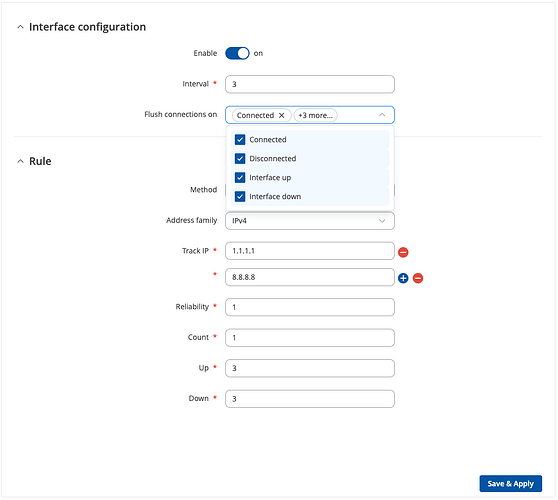Screen dimensions: 558x500
Task: Toggle the Enable switch off
Action: [237, 53]
